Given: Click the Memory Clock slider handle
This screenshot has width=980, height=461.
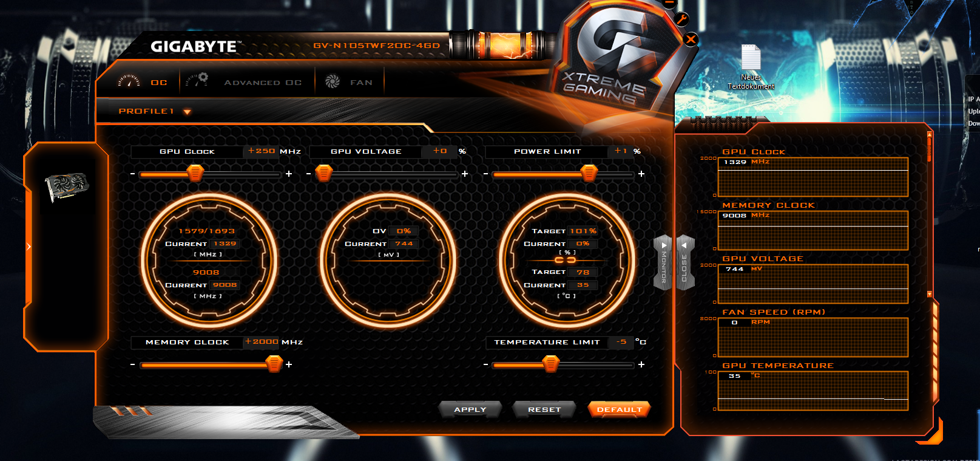Looking at the screenshot, I should (274, 364).
